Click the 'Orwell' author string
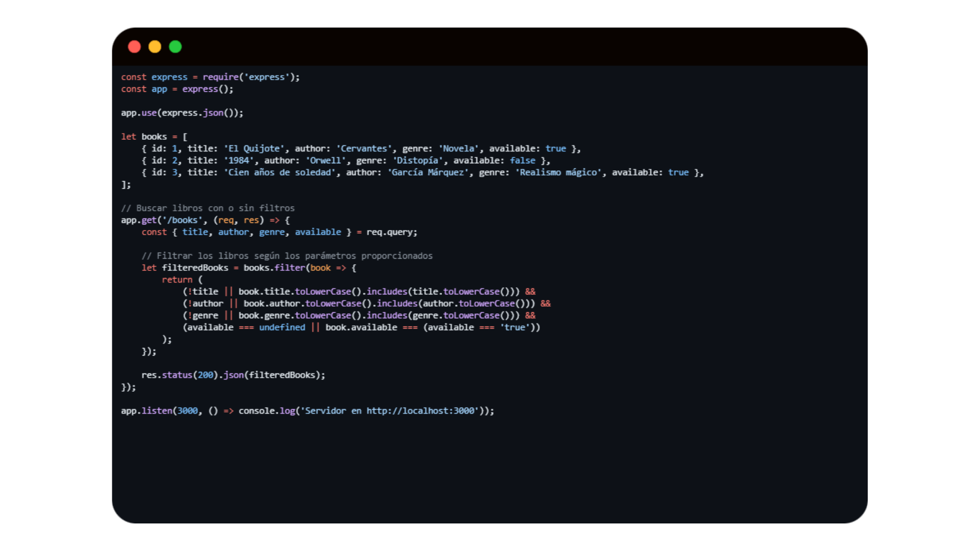The image size is (980, 551). [x=326, y=160]
